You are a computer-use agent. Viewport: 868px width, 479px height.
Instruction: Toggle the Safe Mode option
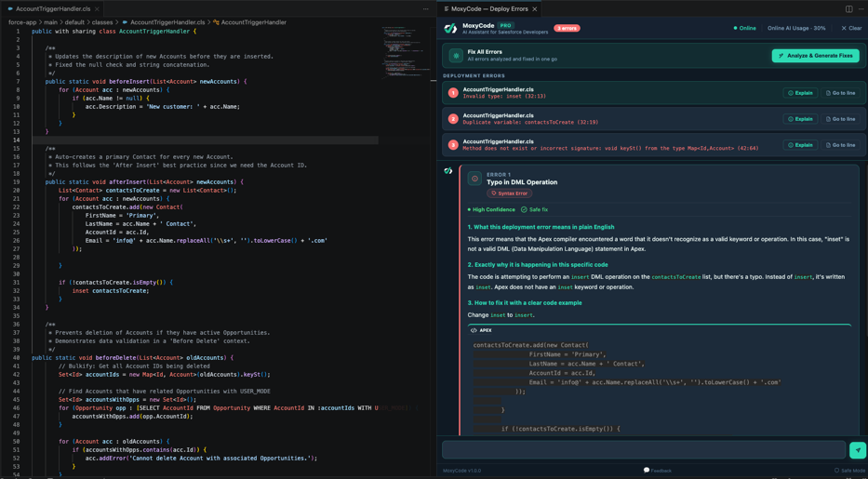tap(849, 471)
